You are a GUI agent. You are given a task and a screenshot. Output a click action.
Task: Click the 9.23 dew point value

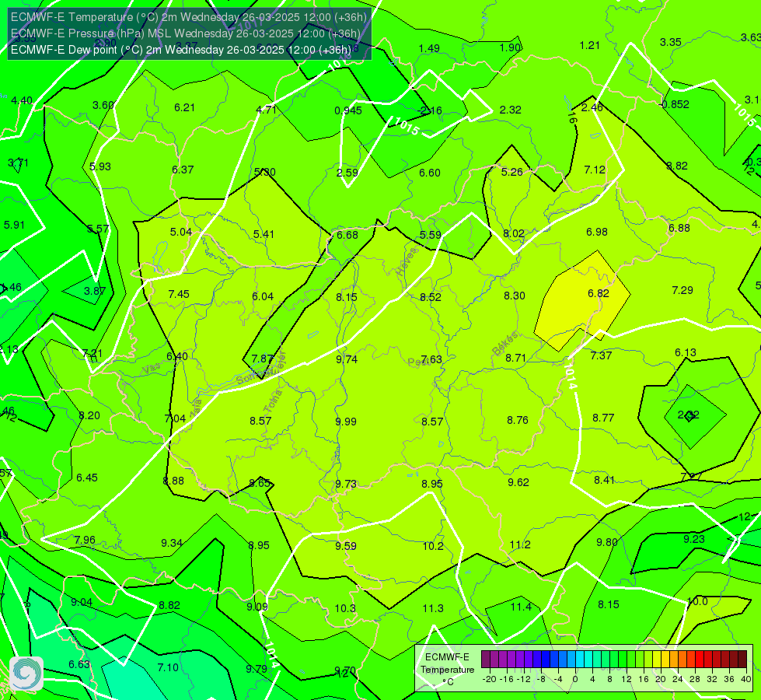point(694,539)
